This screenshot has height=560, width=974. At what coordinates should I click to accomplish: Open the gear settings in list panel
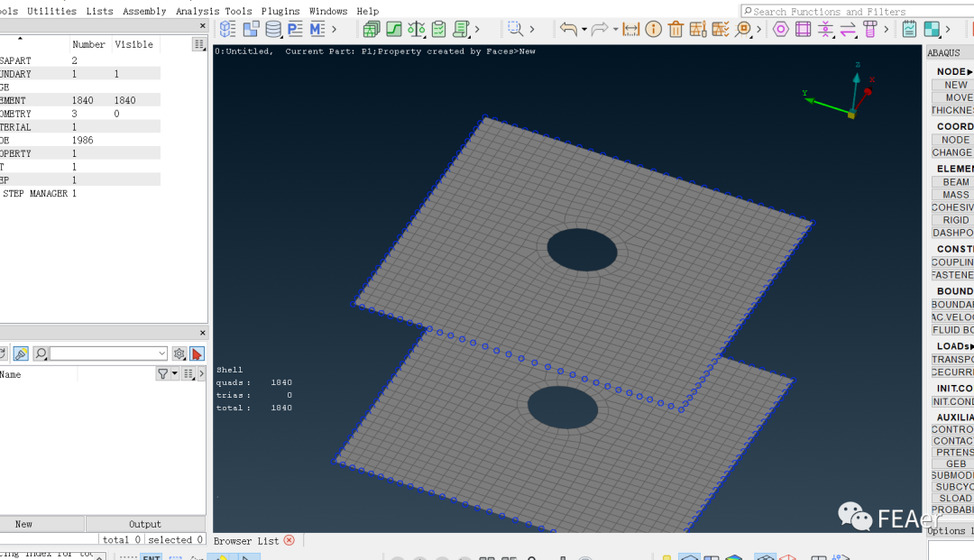179,353
